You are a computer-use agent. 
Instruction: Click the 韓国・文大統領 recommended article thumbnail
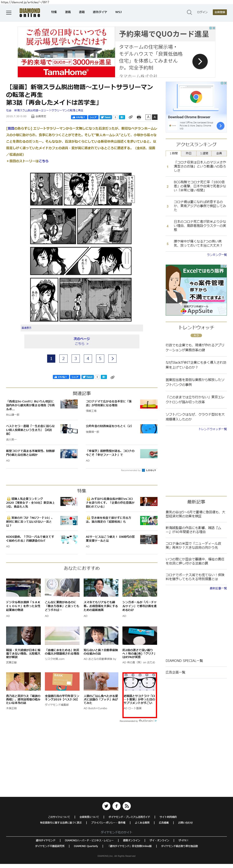23,635
